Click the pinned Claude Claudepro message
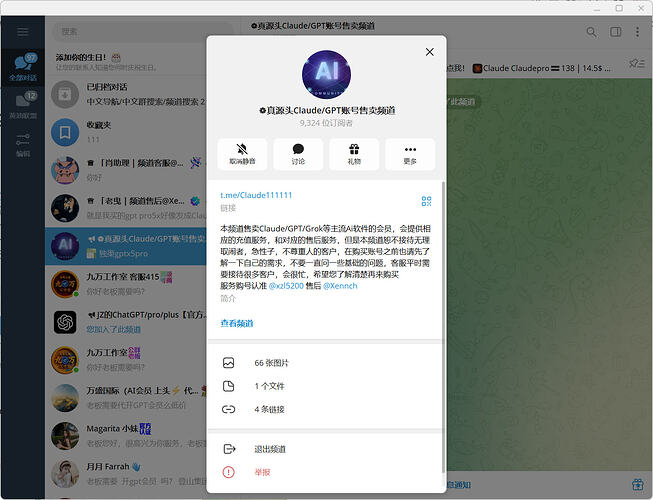The height and width of the screenshot is (500, 653). (541, 68)
